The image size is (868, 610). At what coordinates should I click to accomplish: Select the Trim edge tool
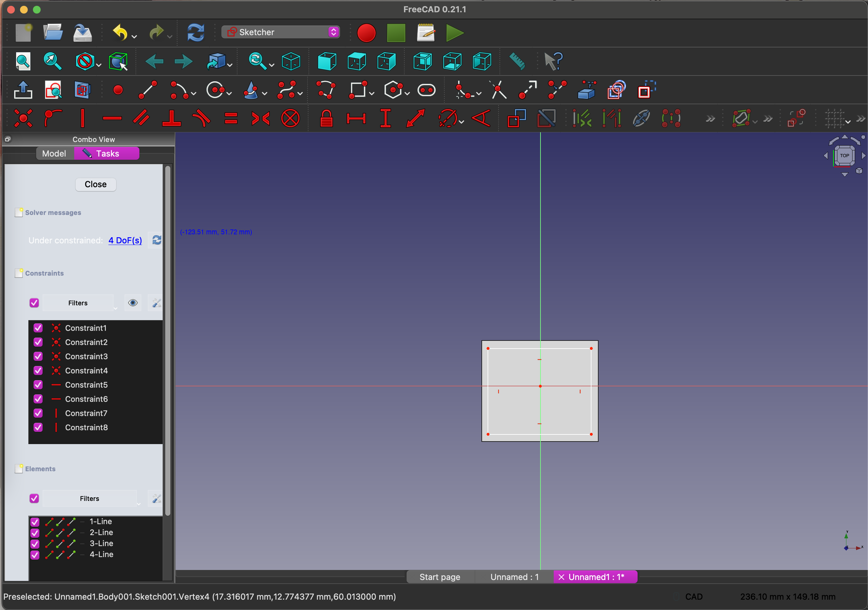pos(499,90)
